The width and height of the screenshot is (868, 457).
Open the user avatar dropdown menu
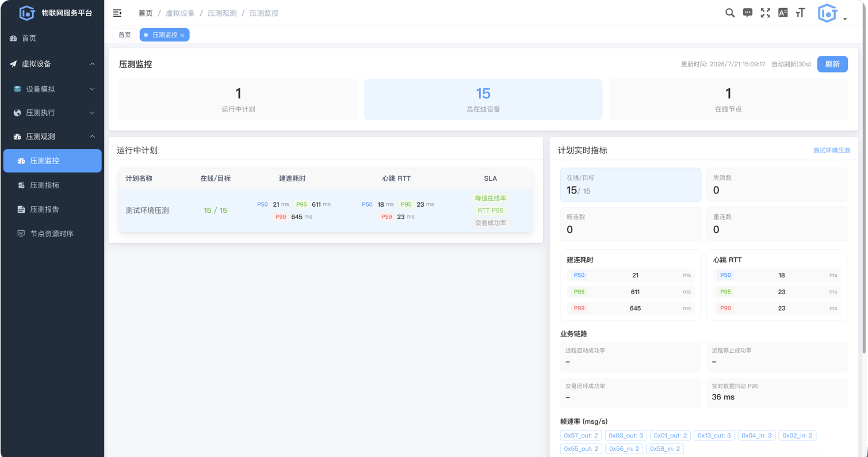[832, 13]
